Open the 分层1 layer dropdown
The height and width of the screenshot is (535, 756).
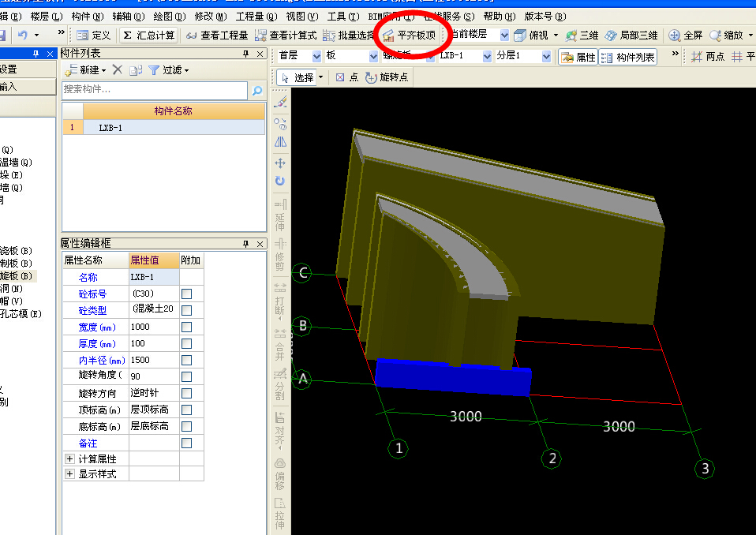[x=546, y=56]
